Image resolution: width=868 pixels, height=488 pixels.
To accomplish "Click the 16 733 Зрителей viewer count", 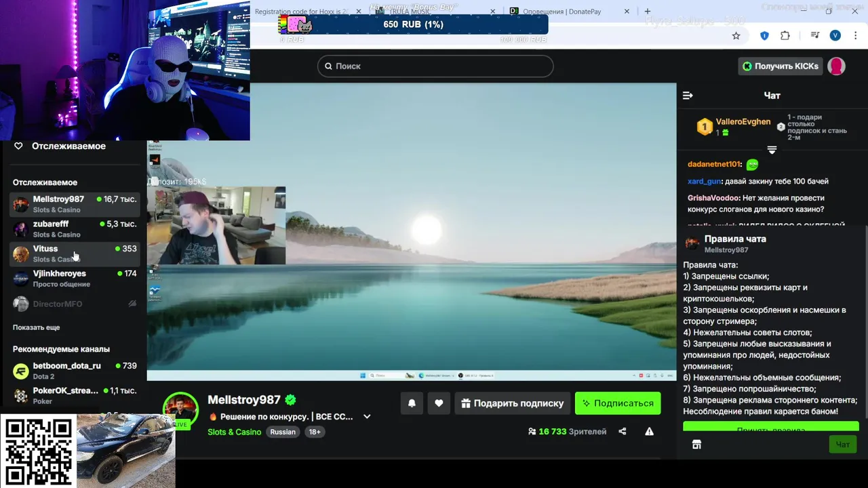I will [568, 431].
